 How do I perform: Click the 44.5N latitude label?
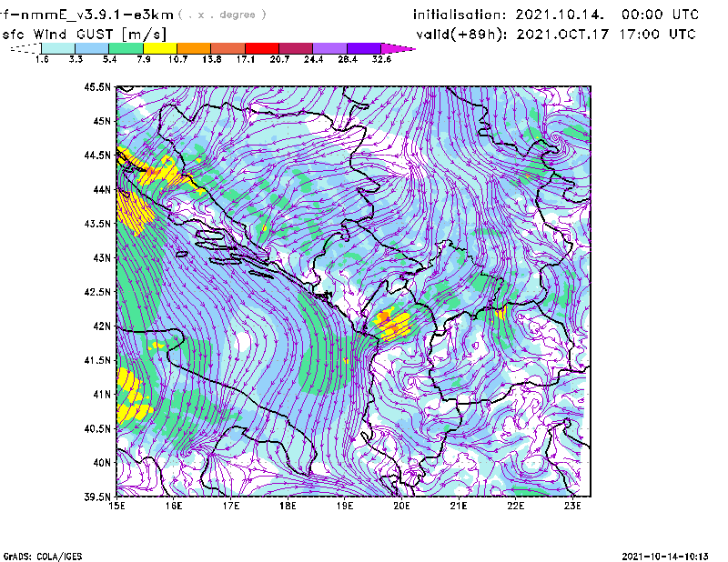point(97,155)
